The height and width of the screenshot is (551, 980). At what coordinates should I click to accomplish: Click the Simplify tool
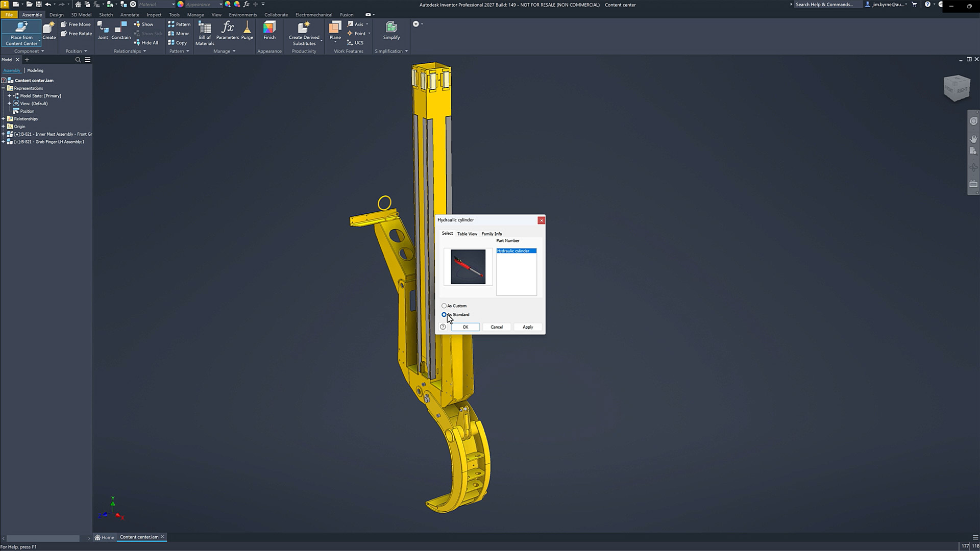point(391,31)
